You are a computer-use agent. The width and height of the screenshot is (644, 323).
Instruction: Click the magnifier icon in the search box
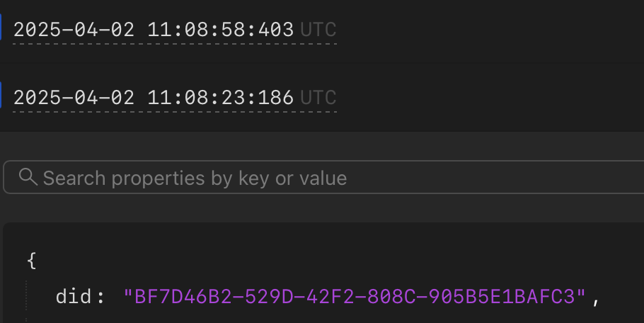[x=28, y=177]
